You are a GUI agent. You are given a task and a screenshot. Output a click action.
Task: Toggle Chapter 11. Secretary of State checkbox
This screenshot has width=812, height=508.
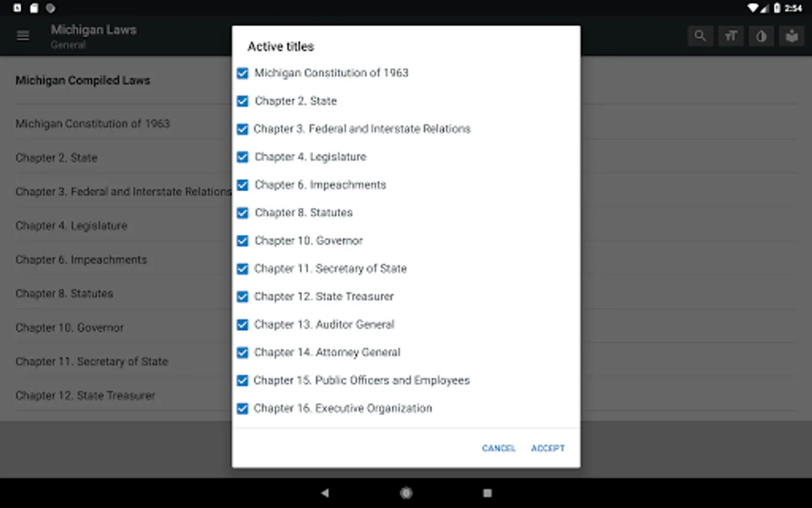click(x=242, y=269)
